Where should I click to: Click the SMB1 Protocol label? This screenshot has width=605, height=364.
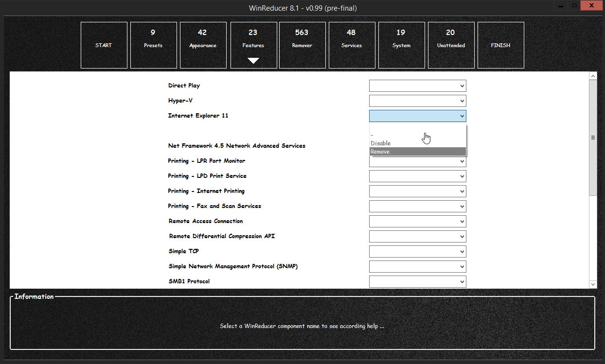point(189,281)
